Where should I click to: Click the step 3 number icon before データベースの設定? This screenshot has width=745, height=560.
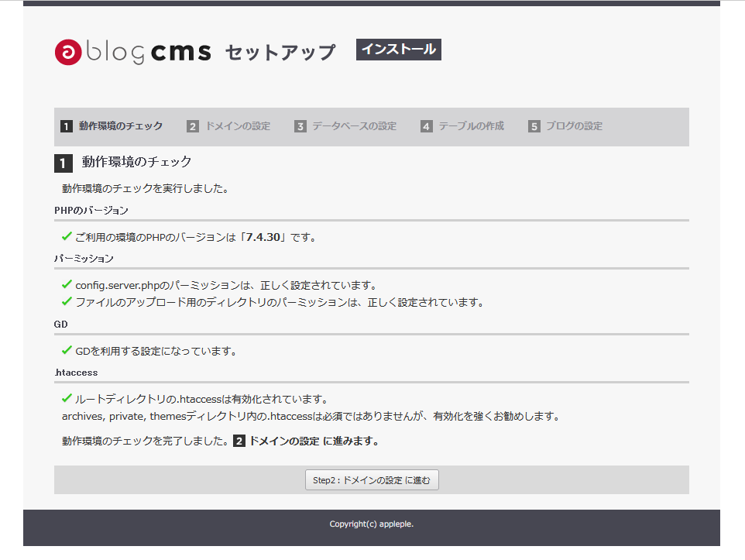(x=300, y=126)
